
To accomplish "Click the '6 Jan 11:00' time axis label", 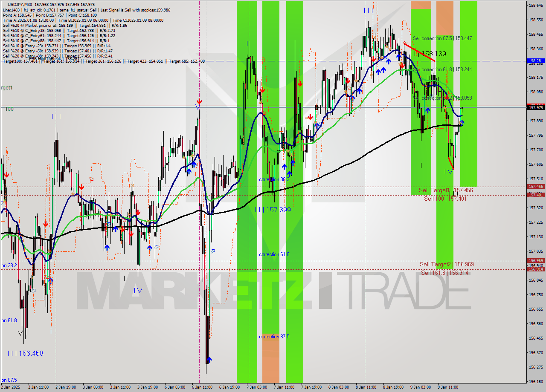I will (203, 388).
